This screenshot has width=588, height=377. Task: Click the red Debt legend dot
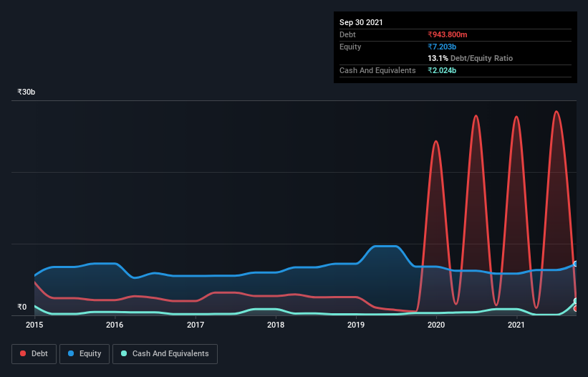click(23, 353)
